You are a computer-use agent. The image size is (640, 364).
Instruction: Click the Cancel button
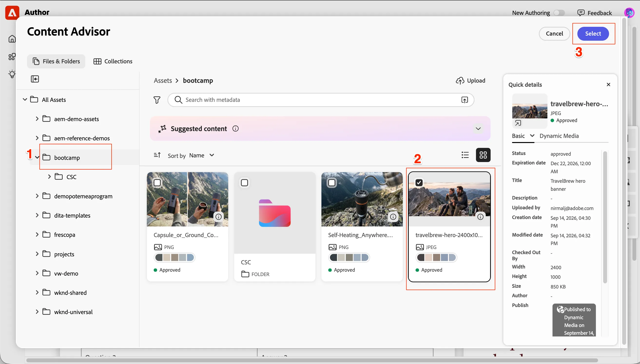pos(554,33)
